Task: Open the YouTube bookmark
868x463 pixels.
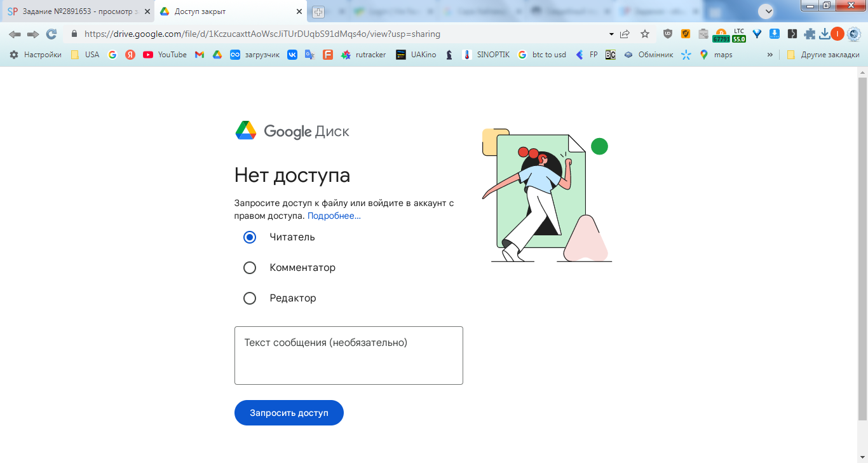Action: (165, 55)
